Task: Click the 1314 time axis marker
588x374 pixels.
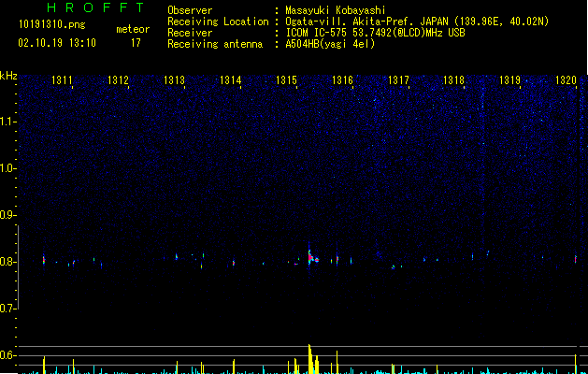Action: (230, 80)
